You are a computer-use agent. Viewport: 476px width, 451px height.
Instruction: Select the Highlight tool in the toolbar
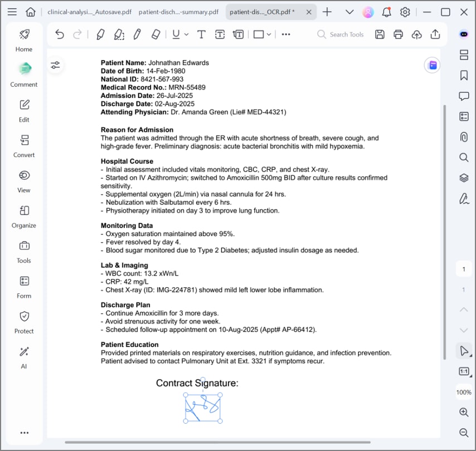click(x=100, y=34)
